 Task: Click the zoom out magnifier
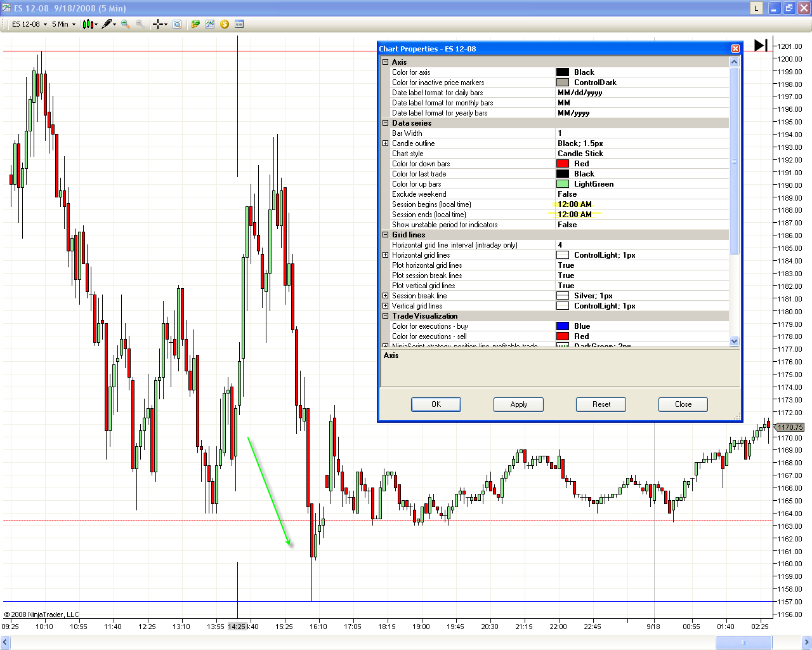(x=140, y=24)
